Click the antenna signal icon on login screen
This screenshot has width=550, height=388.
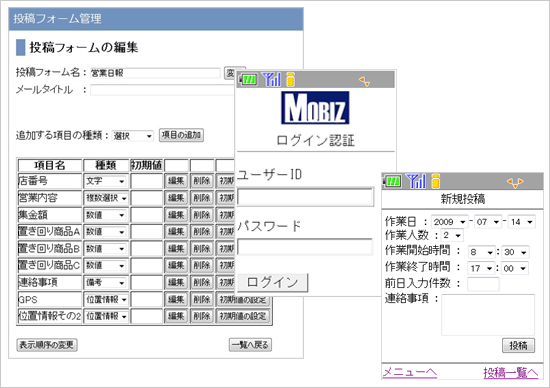[272, 79]
